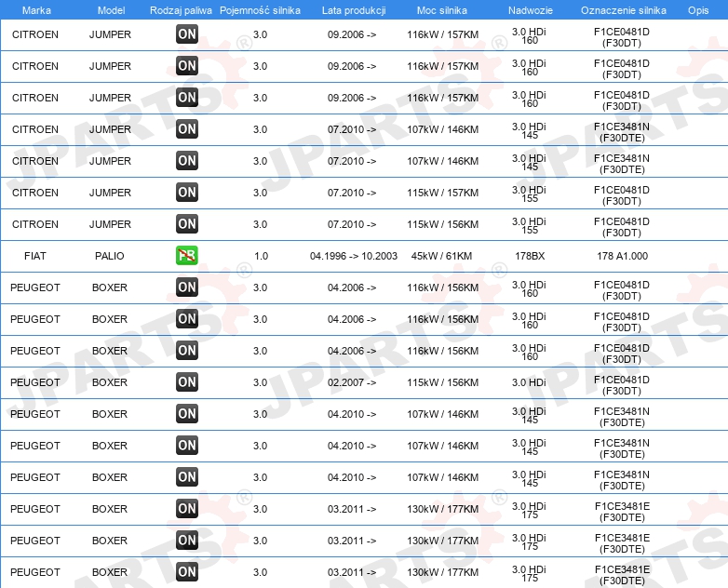The height and width of the screenshot is (588, 728).
Task: Click 3.0 HDi 155 in the 115kW / 157KM row
Action: (x=530, y=194)
